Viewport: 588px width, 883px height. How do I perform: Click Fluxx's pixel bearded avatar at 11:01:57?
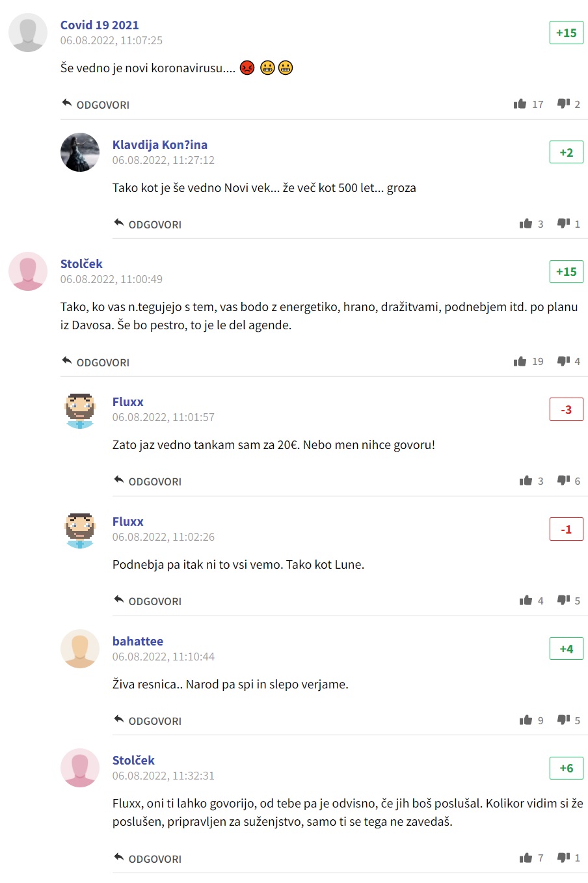pyautogui.click(x=80, y=410)
